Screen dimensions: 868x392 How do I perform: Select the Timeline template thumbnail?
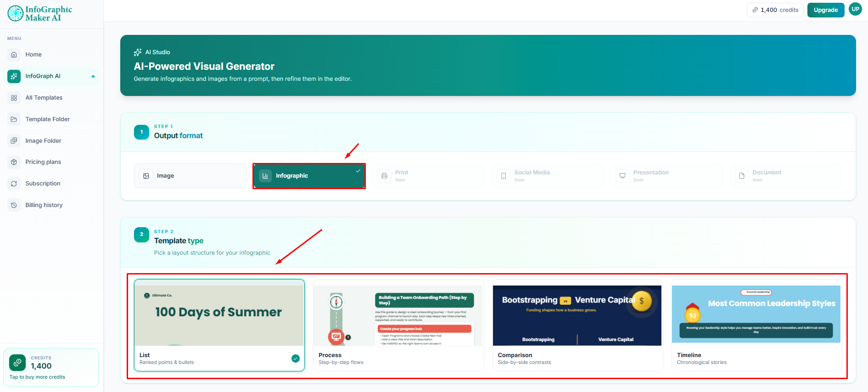756,315
